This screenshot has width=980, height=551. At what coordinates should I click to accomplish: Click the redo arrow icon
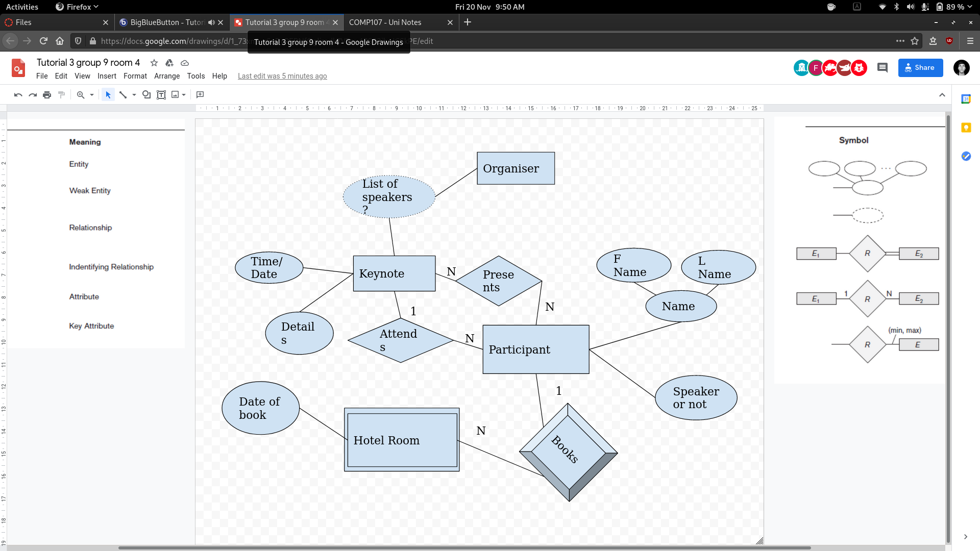(32, 94)
